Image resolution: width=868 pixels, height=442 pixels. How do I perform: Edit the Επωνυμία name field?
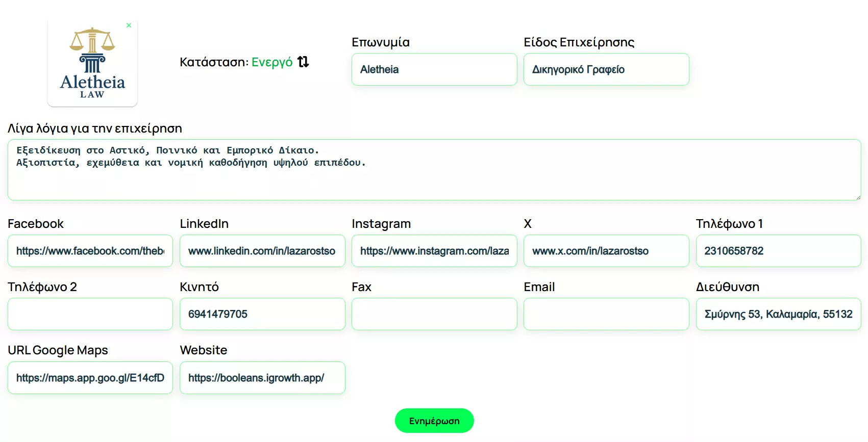point(434,69)
